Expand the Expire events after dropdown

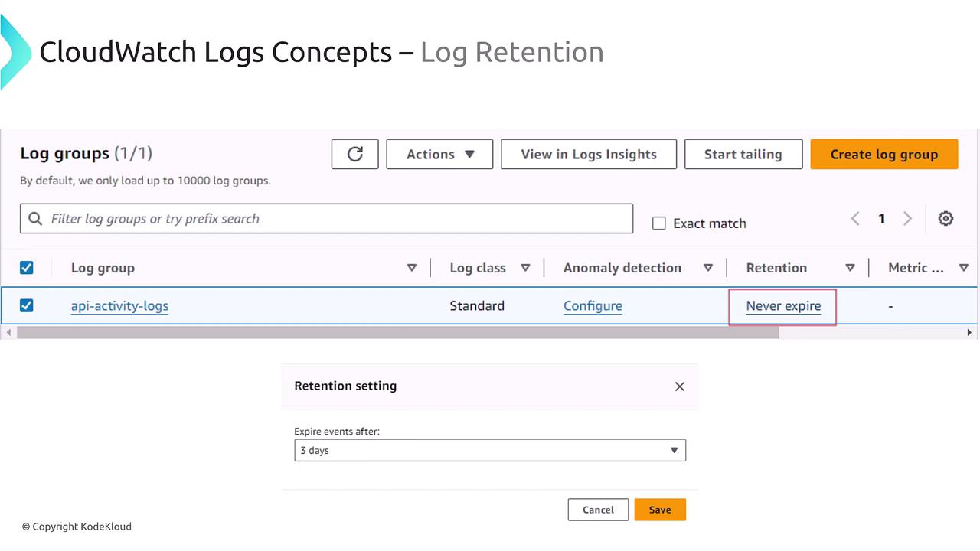tap(490, 450)
